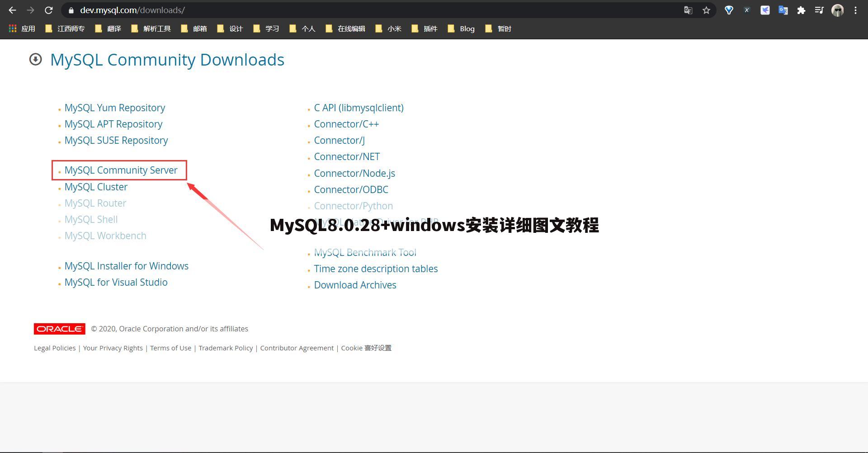Open MySQL Workbench link
The width and height of the screenshot is (868, 453).
(x=105, y=236)
